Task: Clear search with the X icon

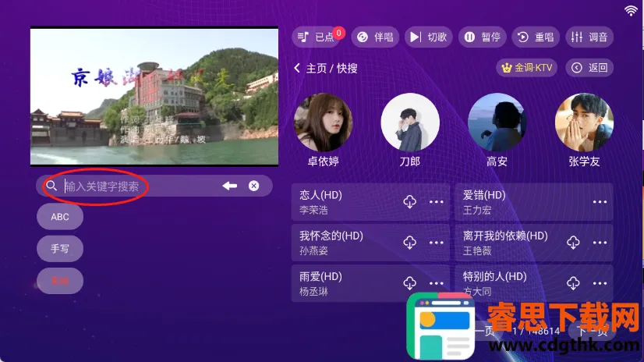Action: tap(254, 186)
